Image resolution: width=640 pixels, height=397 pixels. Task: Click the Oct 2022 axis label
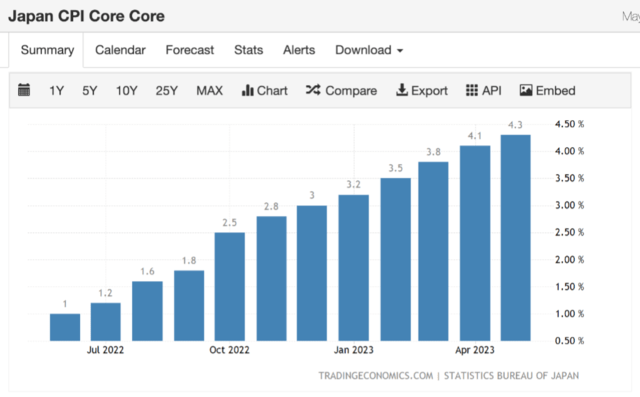pyautogui.click(x=229, y=350)
